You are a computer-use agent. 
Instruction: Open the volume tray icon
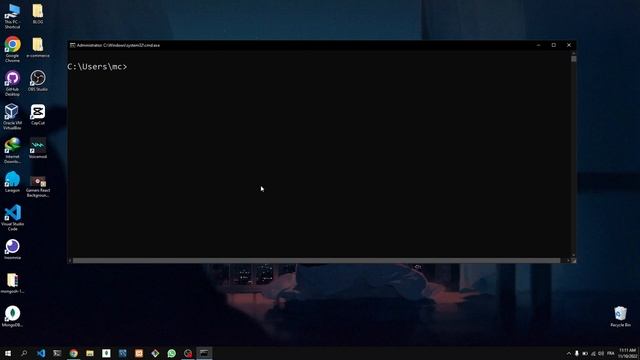coord(601,353)
